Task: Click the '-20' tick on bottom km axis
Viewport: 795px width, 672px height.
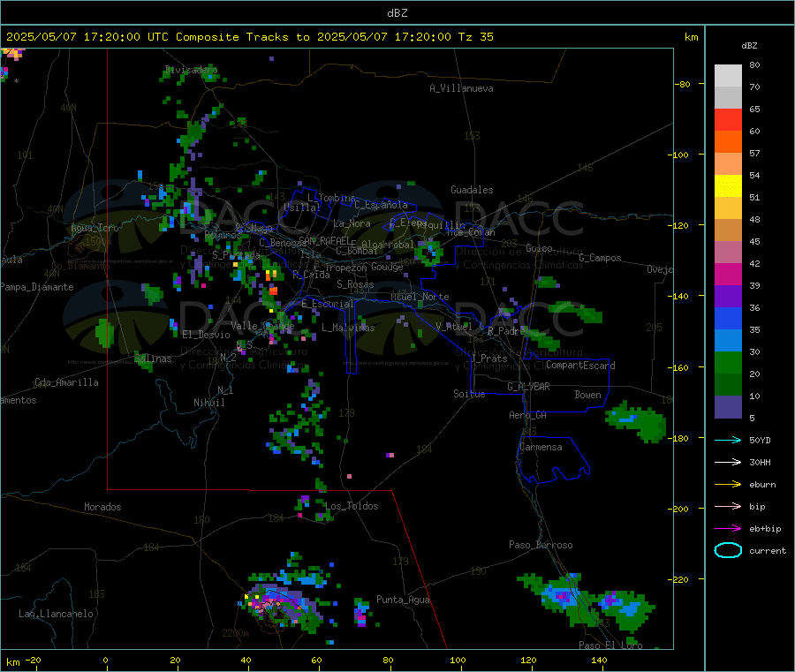Action: 33,660
